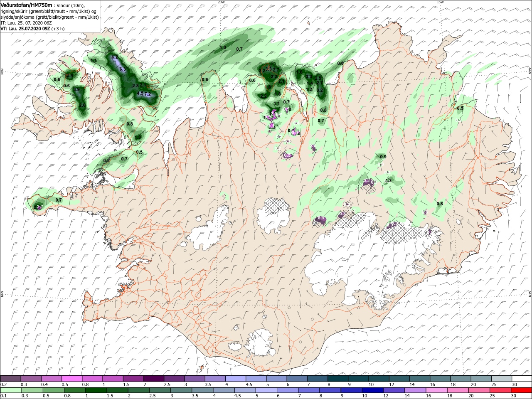This screenshot has width=532, height=399.
Task: Click the 2.8 precipitation value label
Action: [x=135, y=85]
